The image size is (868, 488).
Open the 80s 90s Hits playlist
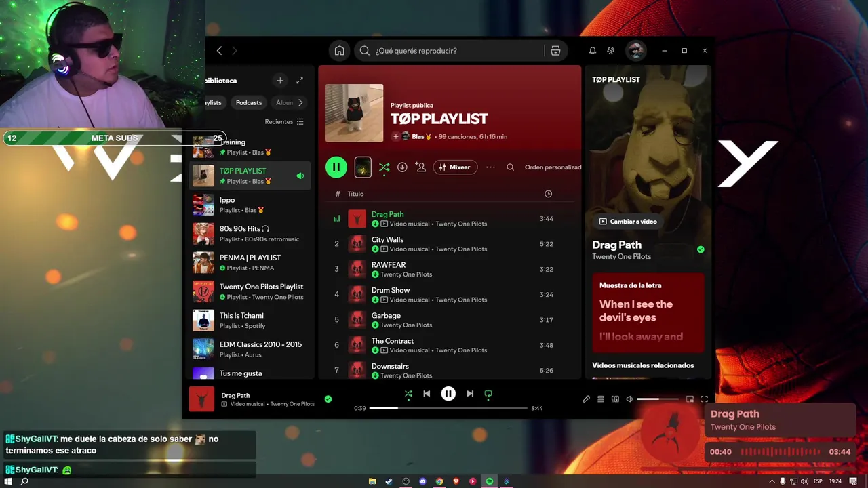pyautogui.click(x=250, y=234)
